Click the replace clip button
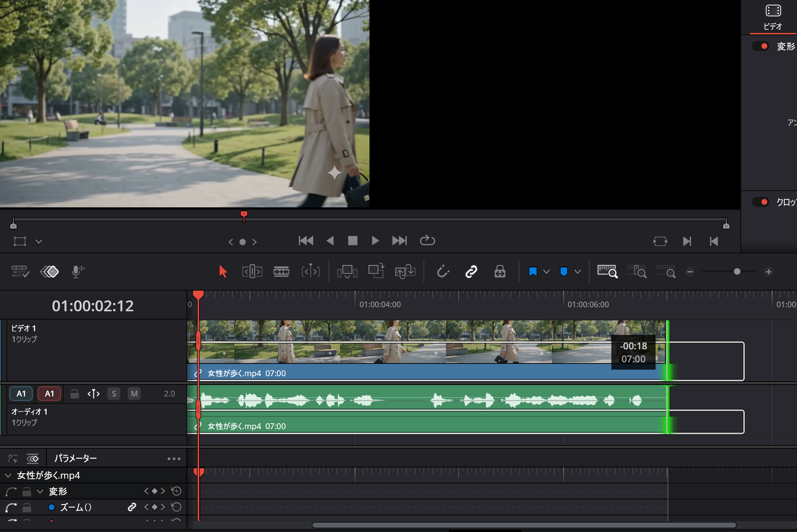The height and width of the screenshot is (532, 797). point(405,271)
